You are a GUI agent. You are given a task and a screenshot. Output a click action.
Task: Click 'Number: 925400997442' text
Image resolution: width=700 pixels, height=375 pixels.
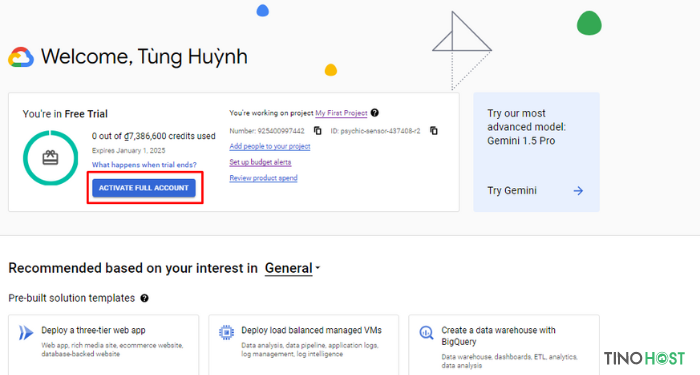point(267,131)
